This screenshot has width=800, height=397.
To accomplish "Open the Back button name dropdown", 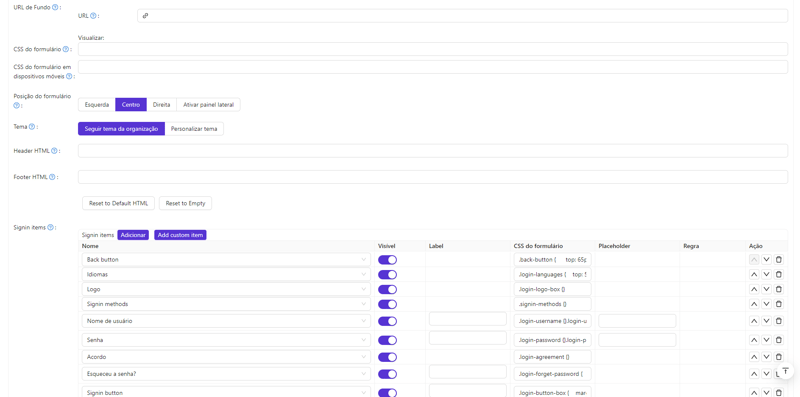I will coord(226,259).
